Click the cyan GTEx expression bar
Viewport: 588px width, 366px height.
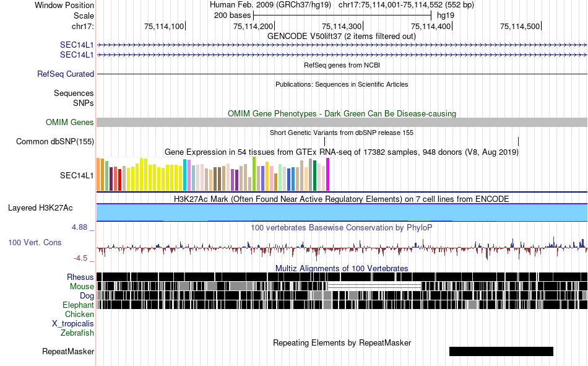tap(185, 175)
